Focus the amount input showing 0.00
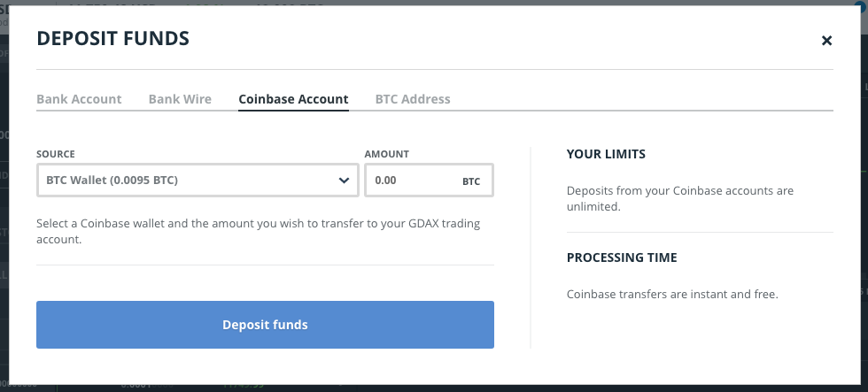The height and width of the screenshot is (392, 868). coord(409,181)
